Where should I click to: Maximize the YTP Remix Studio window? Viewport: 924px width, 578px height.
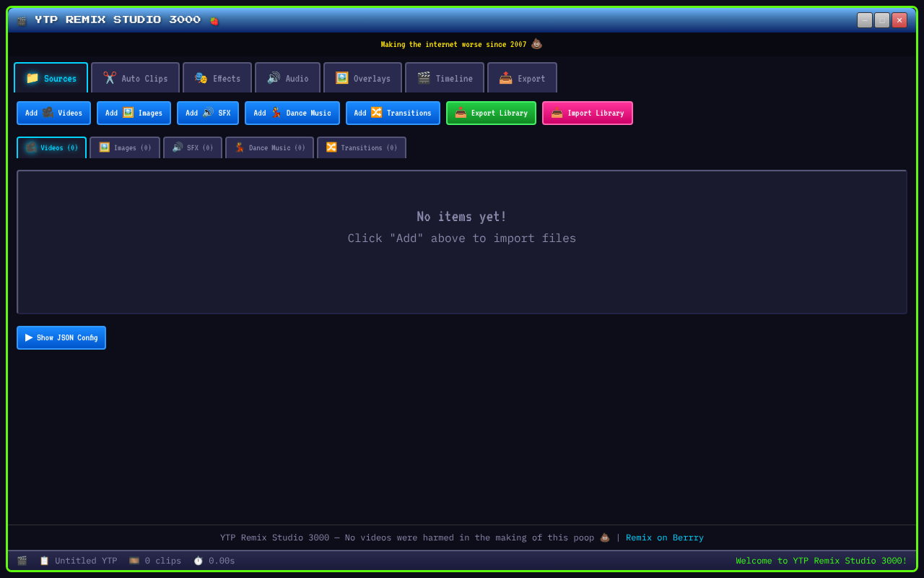(882, 20)
